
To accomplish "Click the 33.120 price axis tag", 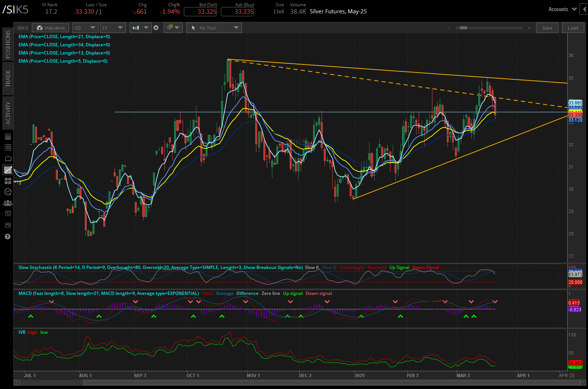I will coord(575,120).
